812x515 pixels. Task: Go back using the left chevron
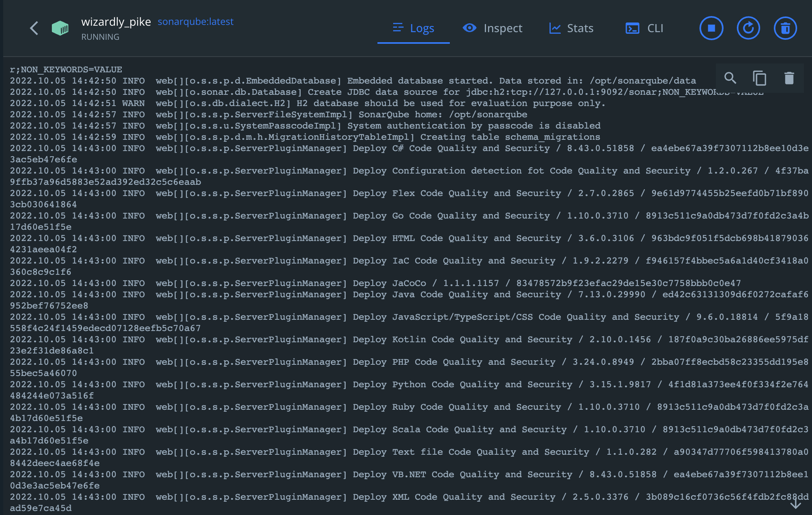(x=34, y=28)
